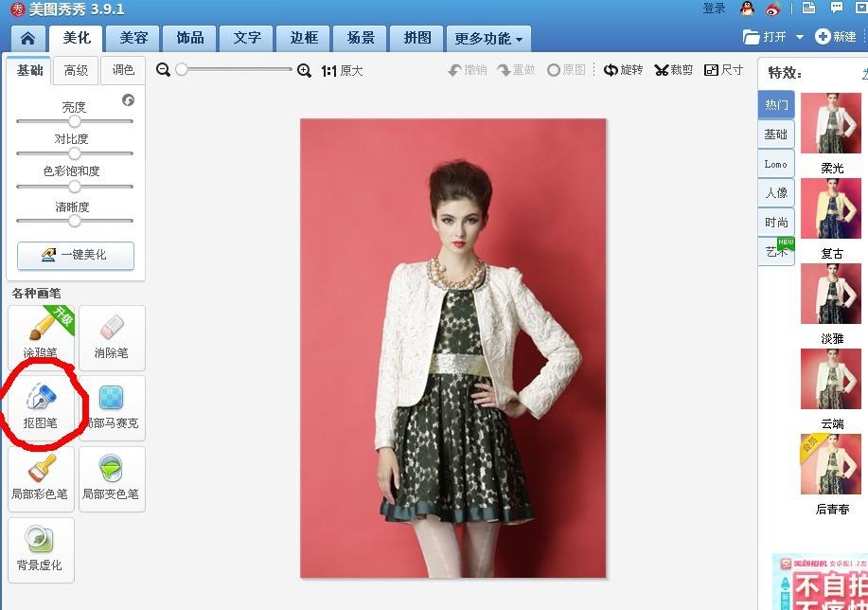This screenshot has width=868, height=610.
Task: Expand the 更多功能 dropdown
Action: point(488,39)
